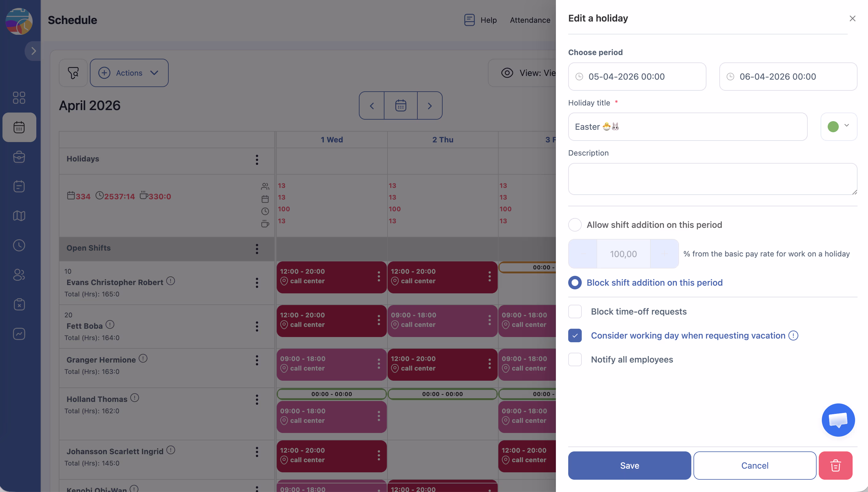
Task: Open the schedule calendar icon in sidebar
Action: (19, 127)
